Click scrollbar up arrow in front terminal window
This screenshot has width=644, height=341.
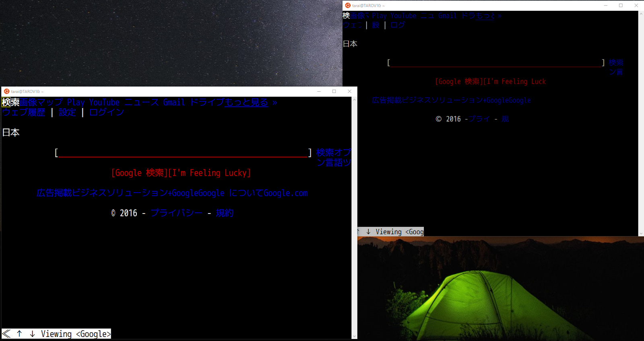coord(354,99)
